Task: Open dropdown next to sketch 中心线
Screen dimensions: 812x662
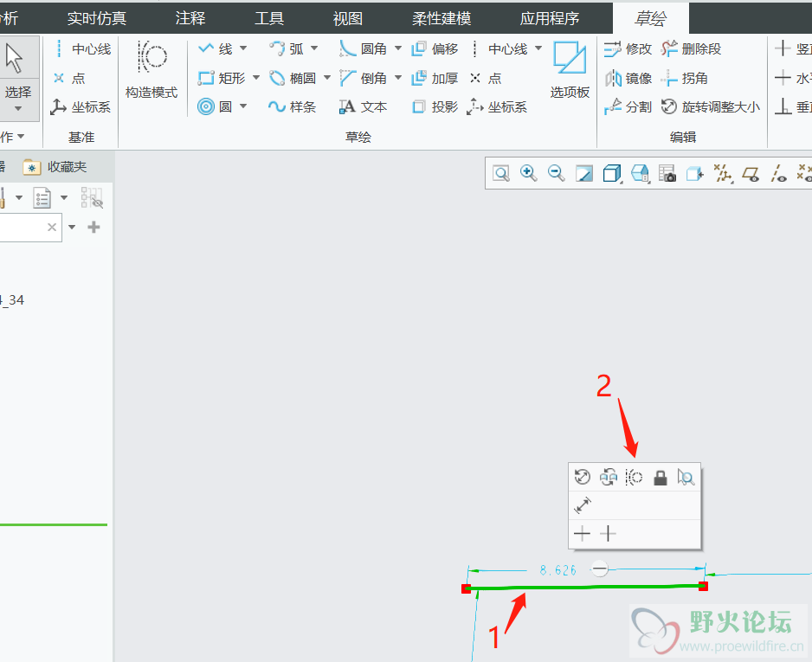Action: pyautogui.click(x=538, y=48)
